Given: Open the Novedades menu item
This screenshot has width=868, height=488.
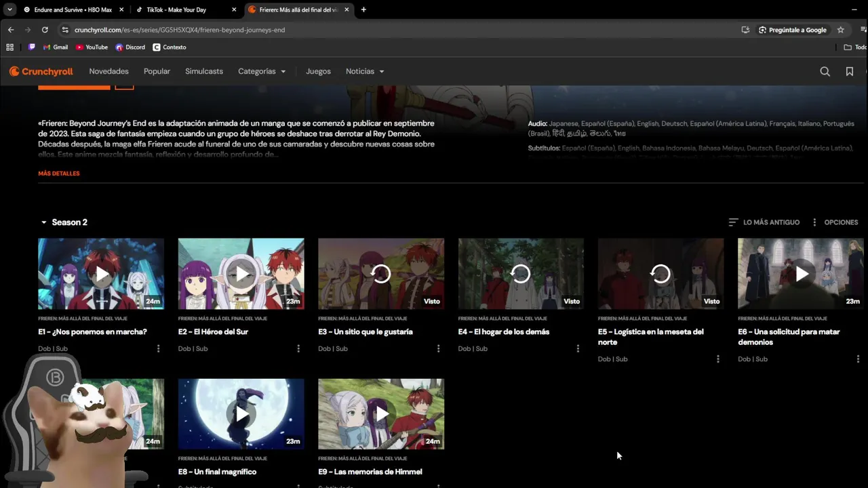Looking at the screenshot, I should 108,71.
